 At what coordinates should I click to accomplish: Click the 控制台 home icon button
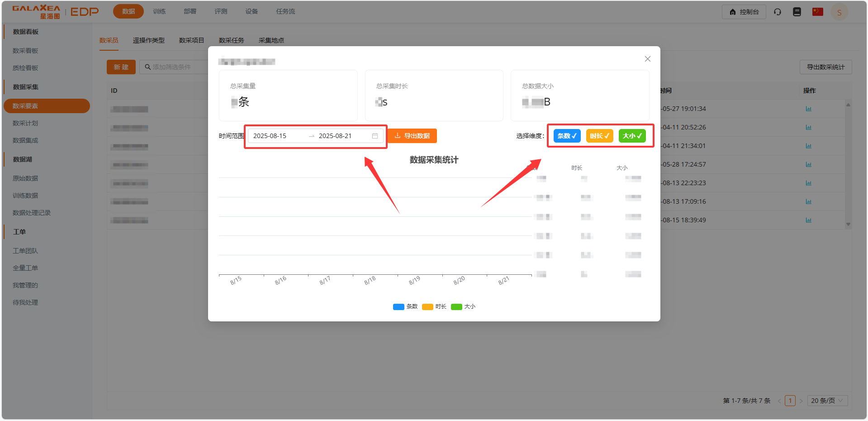(744, 11)
